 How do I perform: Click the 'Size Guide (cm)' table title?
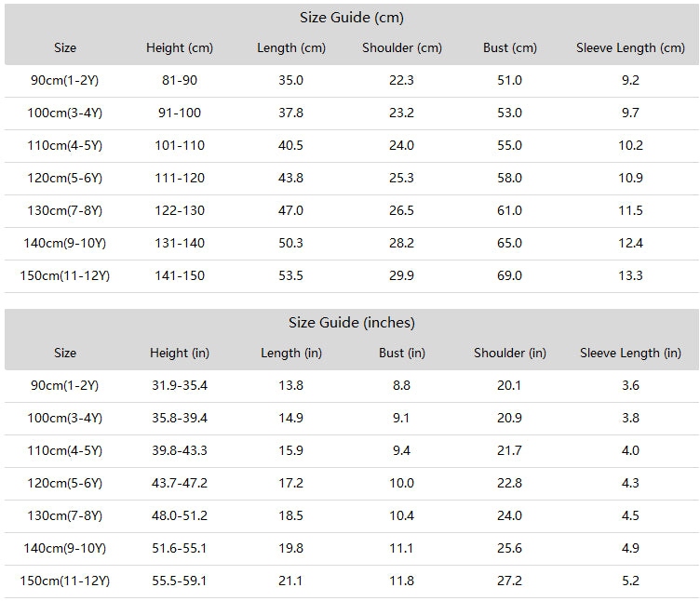click(351, 18)
